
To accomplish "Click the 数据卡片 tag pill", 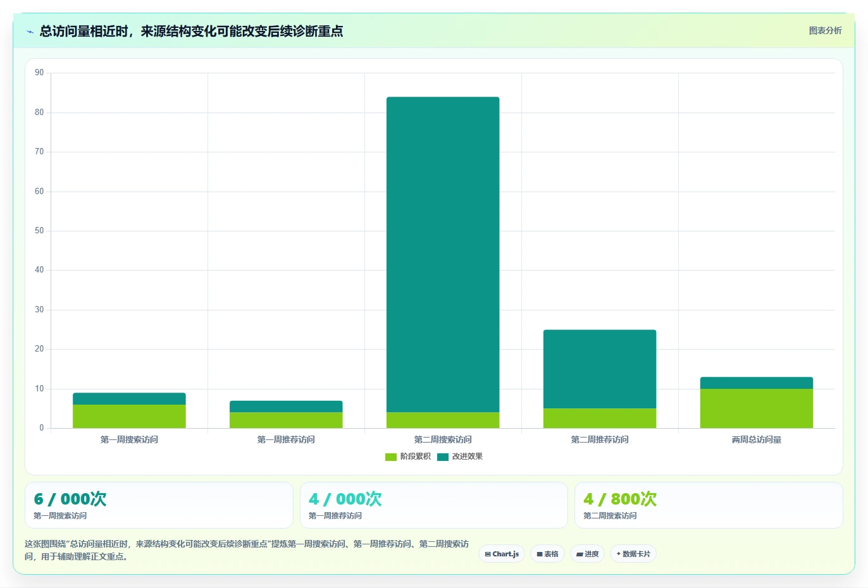I will tap(633, 554).
